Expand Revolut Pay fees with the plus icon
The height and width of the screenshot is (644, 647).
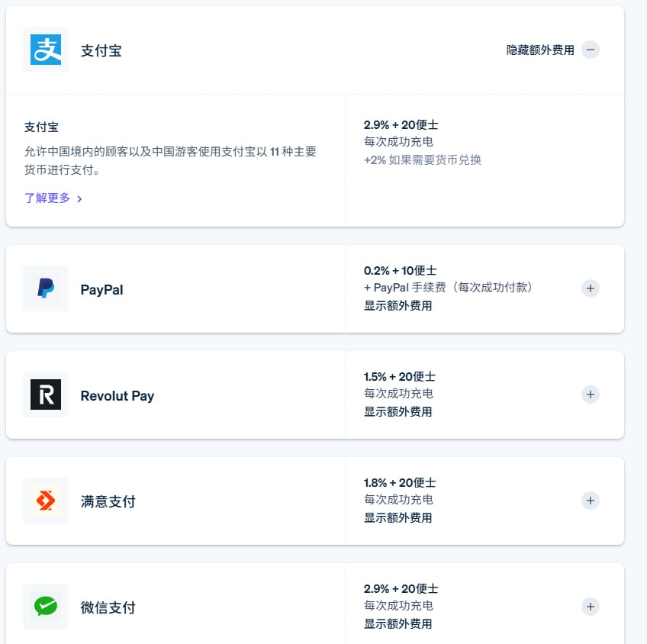[x=591, y=394]
